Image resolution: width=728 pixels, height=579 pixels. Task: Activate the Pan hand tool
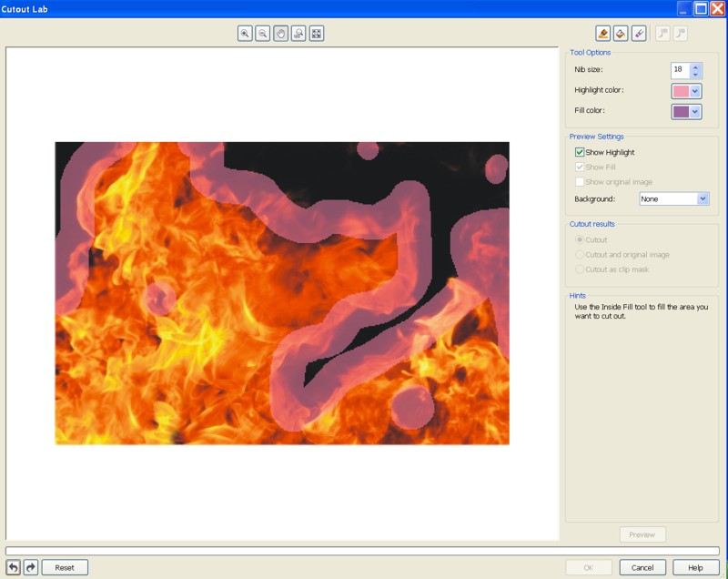(x=280, y=34)
